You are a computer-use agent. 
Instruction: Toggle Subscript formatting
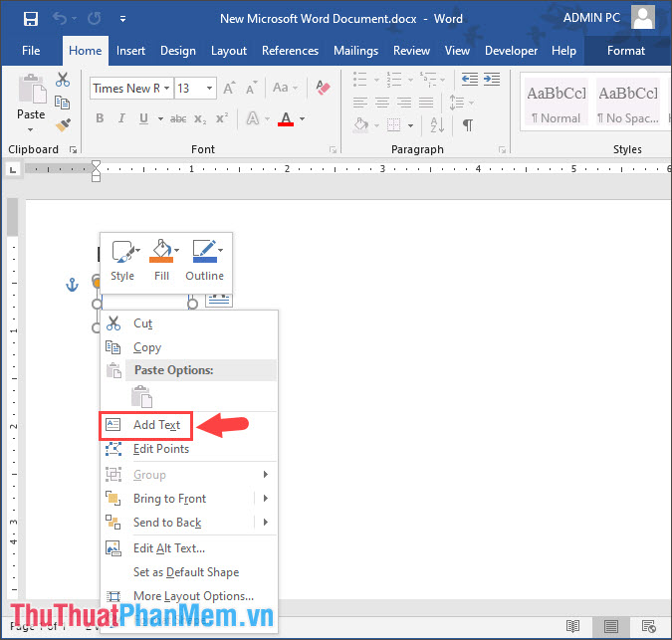pyautogui.click(x=200, y=118)
